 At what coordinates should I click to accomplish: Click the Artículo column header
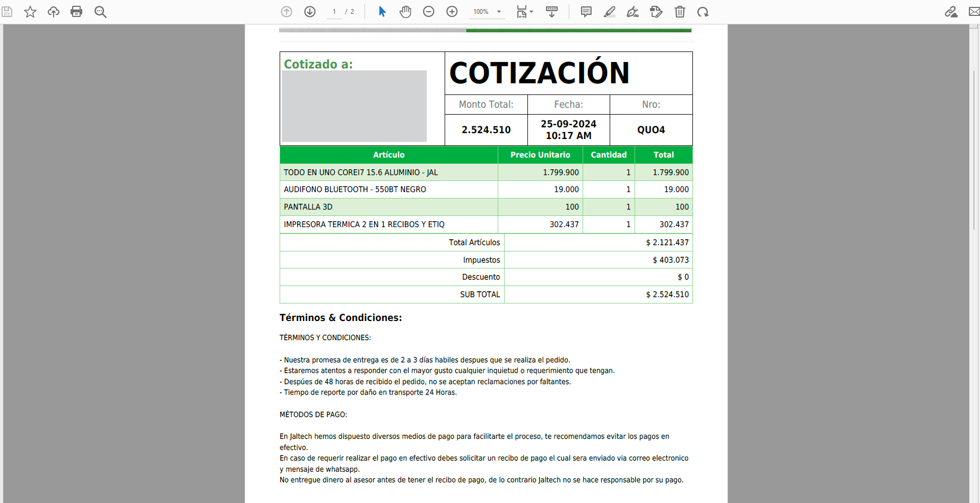tap(389, 155)
